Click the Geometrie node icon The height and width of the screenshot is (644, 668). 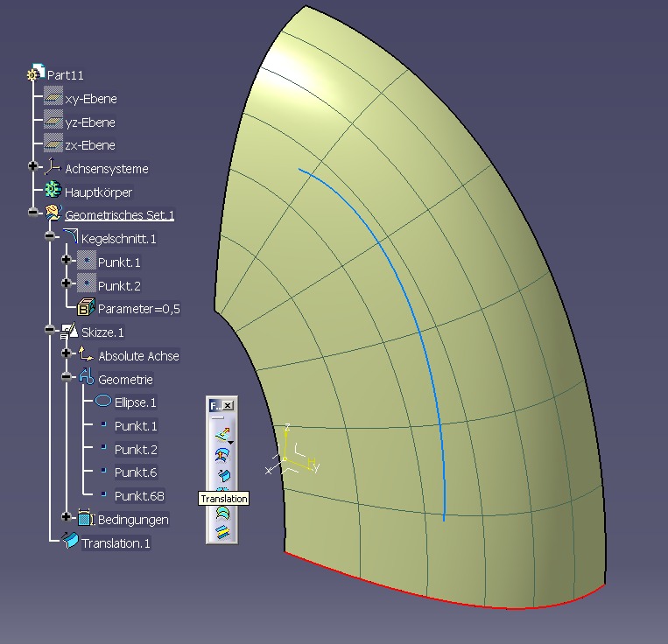87,377
